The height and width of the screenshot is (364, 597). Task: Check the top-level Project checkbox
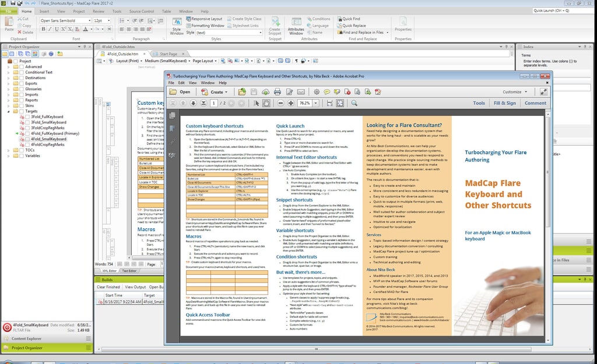coord(16,61)
